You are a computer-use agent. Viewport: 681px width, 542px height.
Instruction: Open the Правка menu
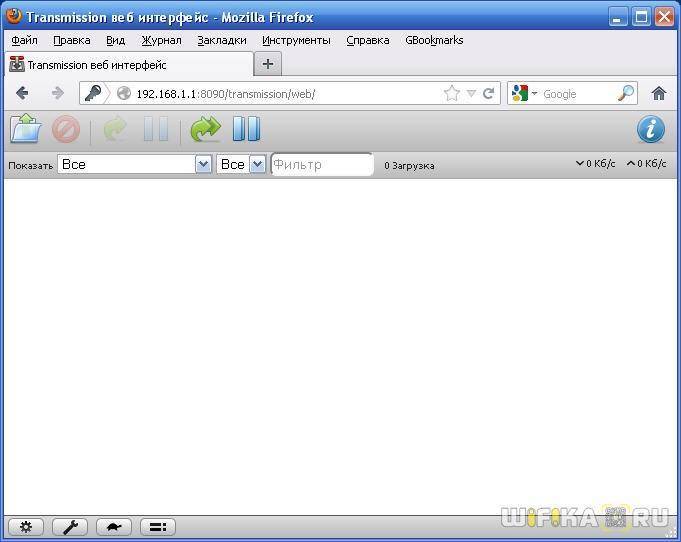[72, 40]
